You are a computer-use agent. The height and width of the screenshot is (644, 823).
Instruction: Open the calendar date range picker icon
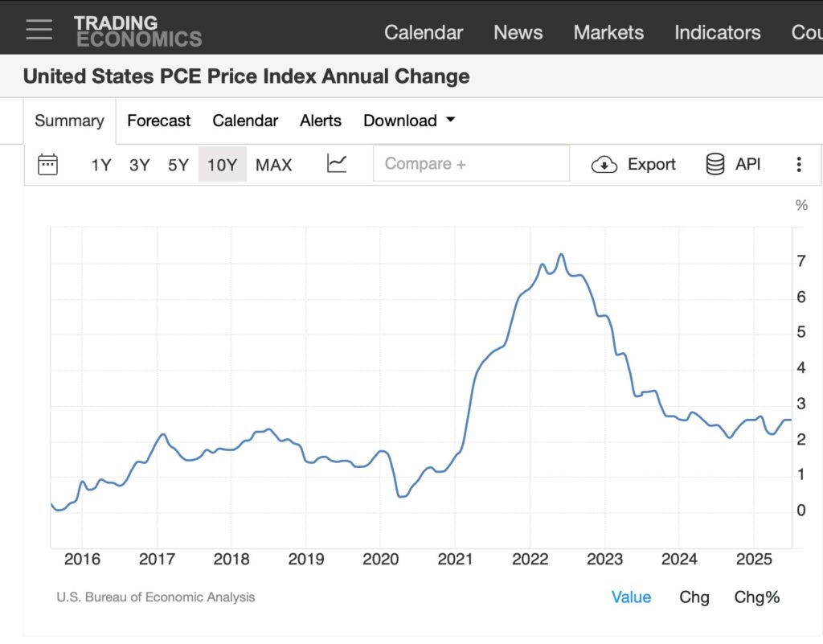[x=48, y=164]
